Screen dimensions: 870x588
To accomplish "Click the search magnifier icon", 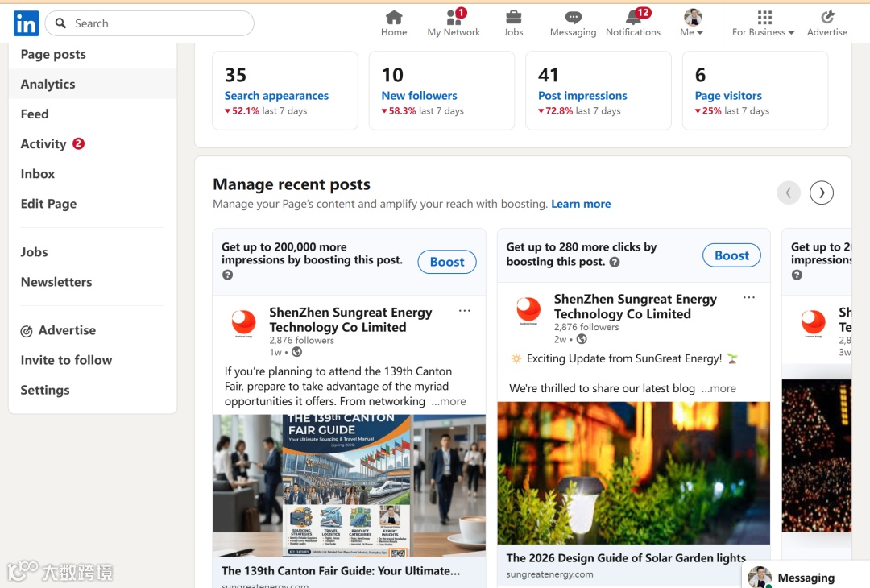I will (61, 23).
